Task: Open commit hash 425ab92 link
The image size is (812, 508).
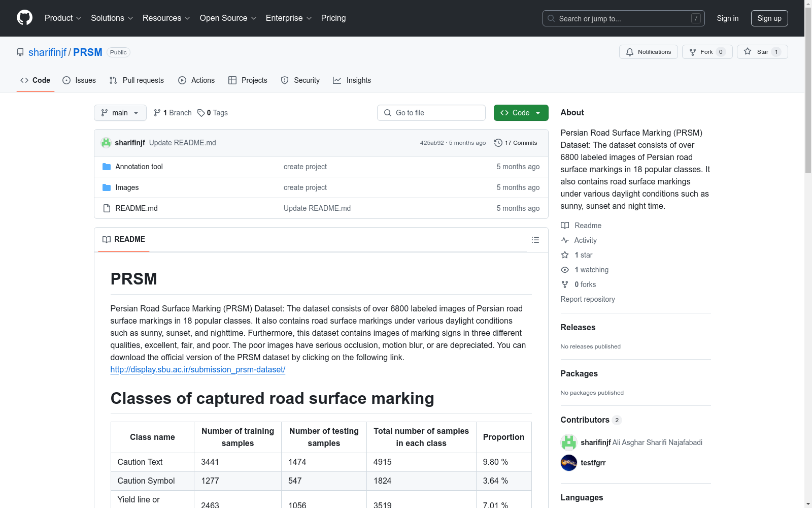Action: point(432,143)
